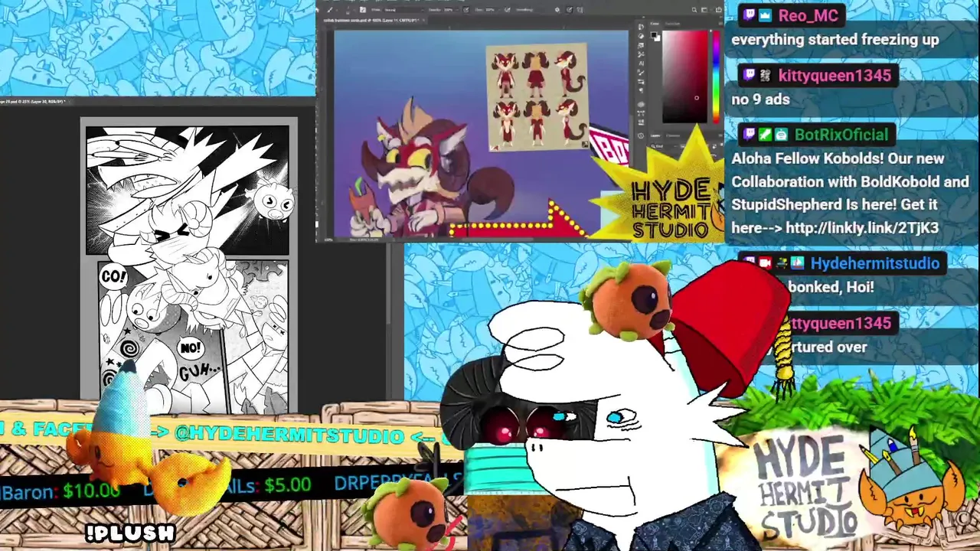
Task: Toggle pressure for opacity button
Action: point(465,10)
